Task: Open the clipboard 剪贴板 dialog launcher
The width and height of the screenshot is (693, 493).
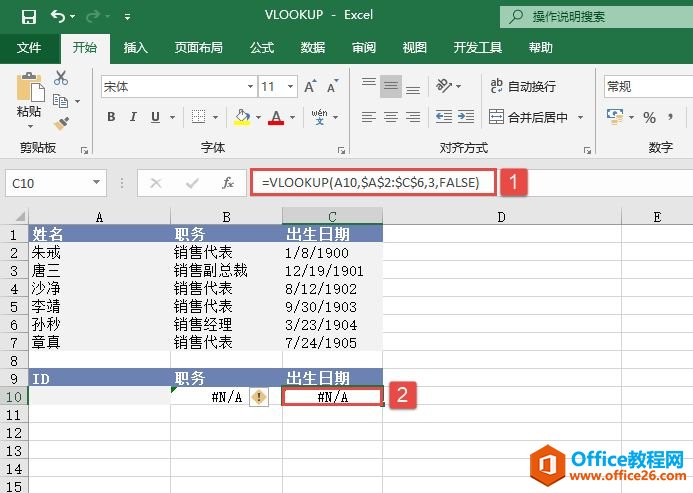Action: pyautogui.click(x=84, y=151)
